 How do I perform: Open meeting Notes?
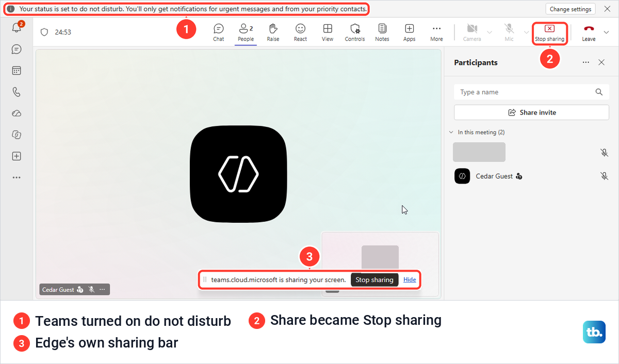(x=382, y=32)
